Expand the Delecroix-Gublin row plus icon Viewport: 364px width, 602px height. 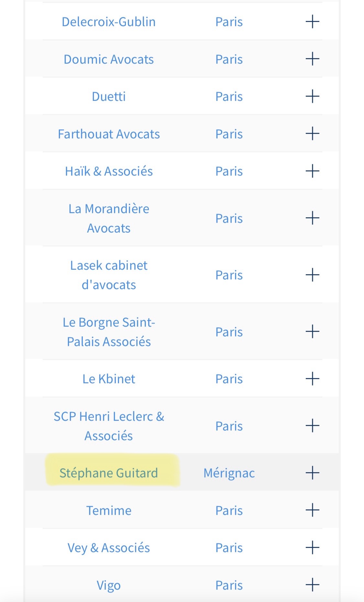[312, 22]
